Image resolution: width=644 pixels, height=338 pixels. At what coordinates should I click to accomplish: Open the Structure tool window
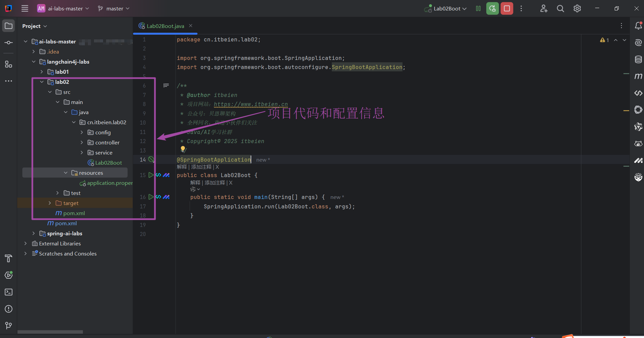tap(9, 64)
